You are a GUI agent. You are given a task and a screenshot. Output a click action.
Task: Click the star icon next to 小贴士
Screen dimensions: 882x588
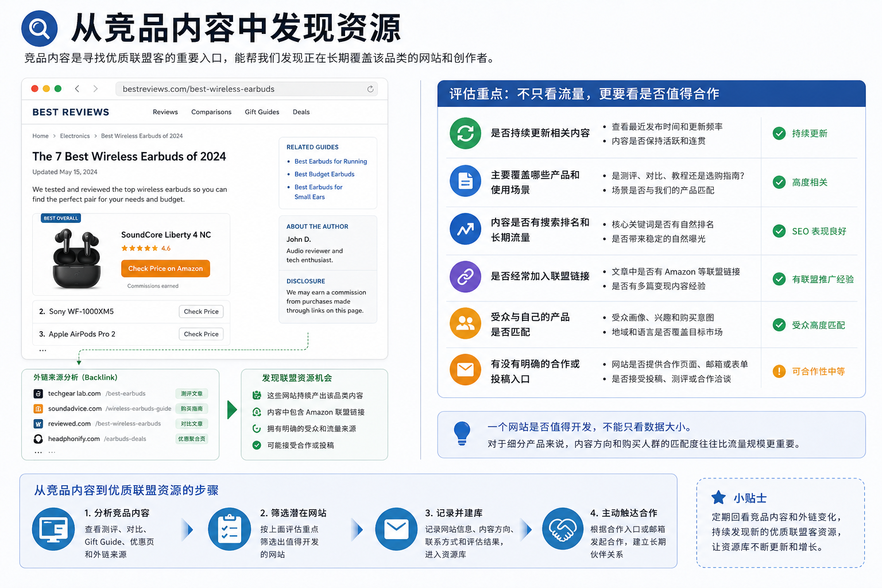(x=718, y=498)
